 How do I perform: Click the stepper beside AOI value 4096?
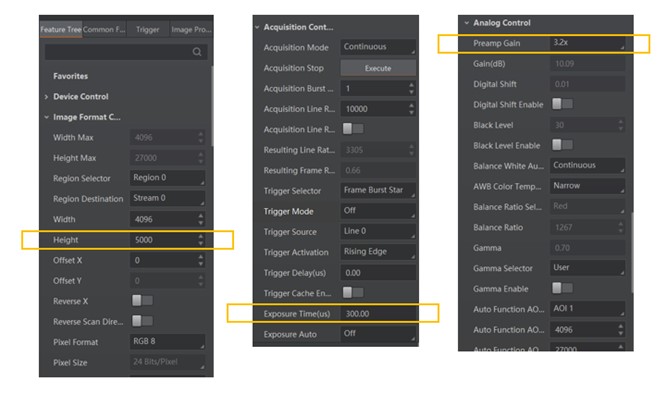coord(621,329)
